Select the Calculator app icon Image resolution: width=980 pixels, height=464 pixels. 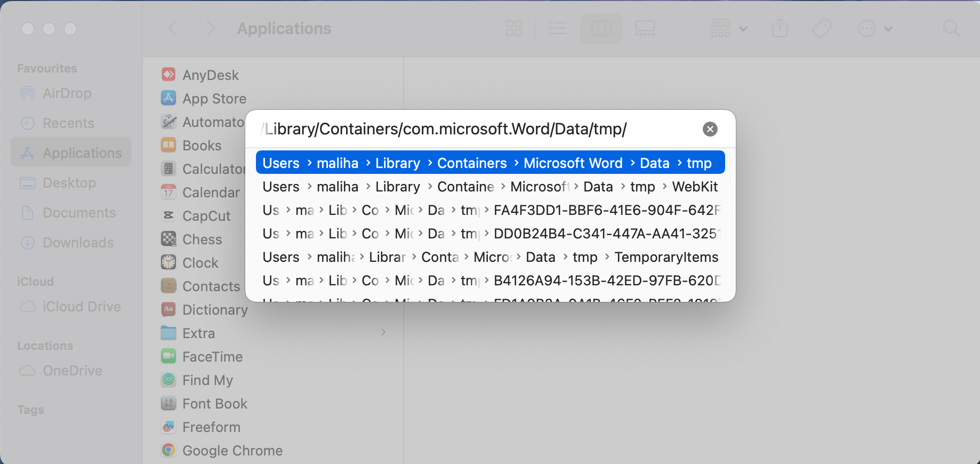[x=168, y=169]
